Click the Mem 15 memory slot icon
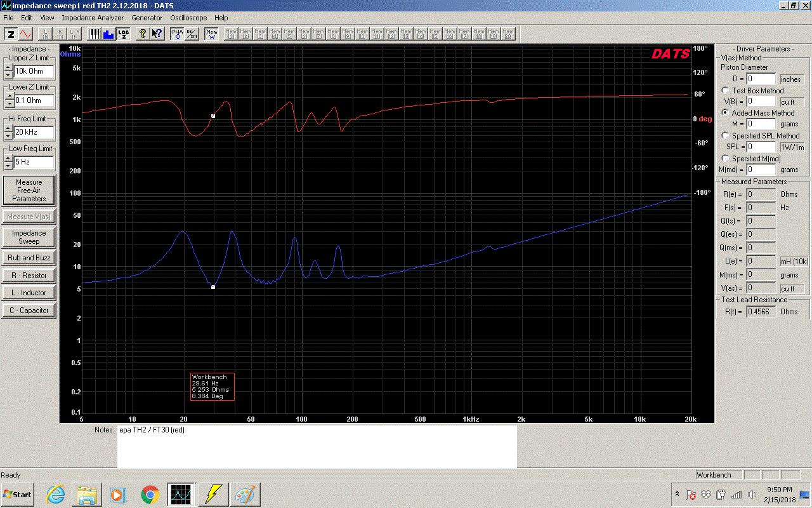Screen dimensions: 812x508 pyautogui.click(x=435, y=34)
